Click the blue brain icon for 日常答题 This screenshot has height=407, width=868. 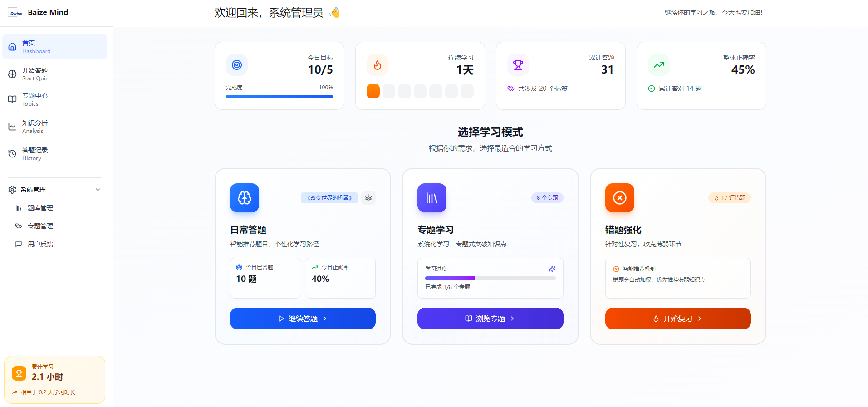pos(245,198)
